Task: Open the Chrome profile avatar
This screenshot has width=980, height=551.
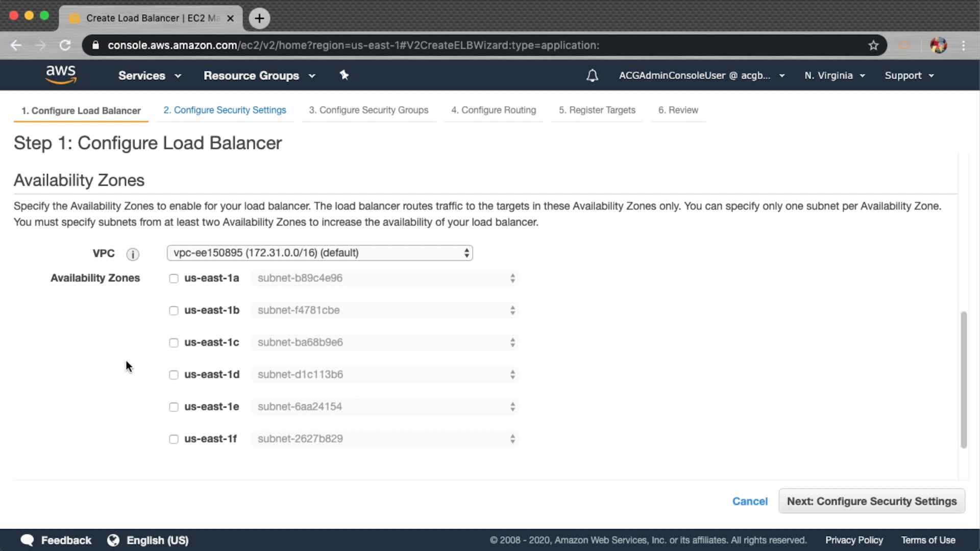Action: click(938, 45)
